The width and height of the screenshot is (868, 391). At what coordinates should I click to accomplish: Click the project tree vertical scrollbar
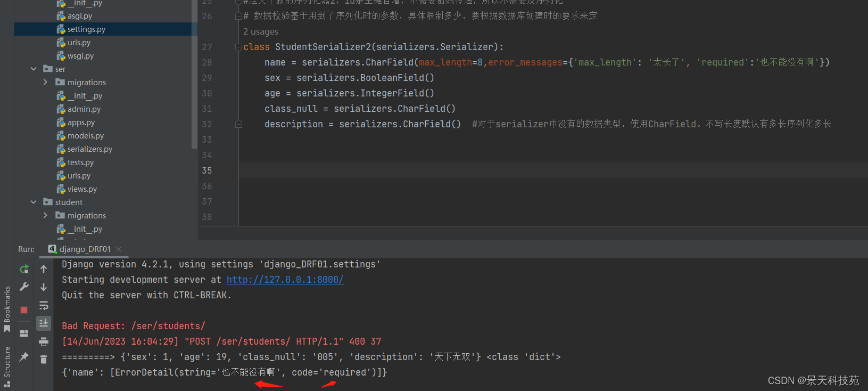(194, 75)
